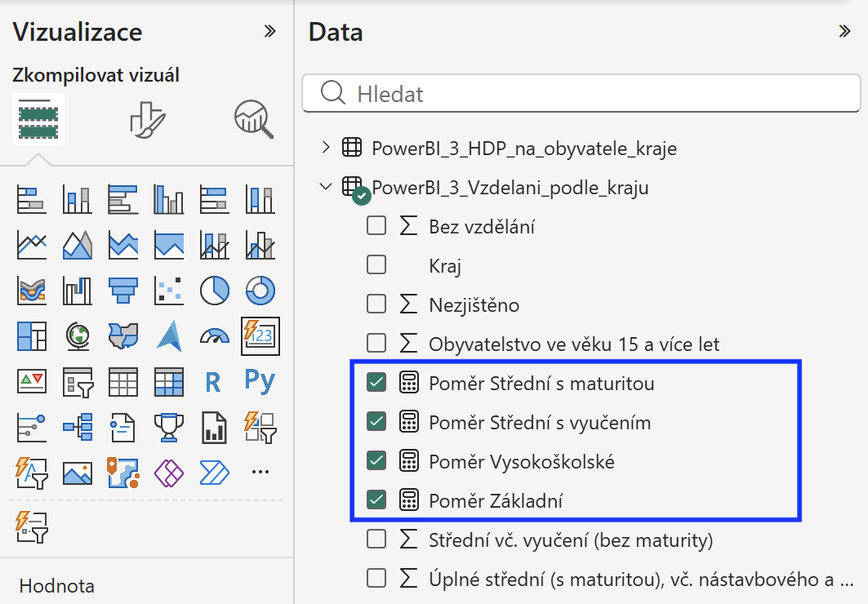Collapse PowerBI_3_Vzdelani_podle_kraju table
Viewport: 868px width, 604px height.
click(326, 187)
